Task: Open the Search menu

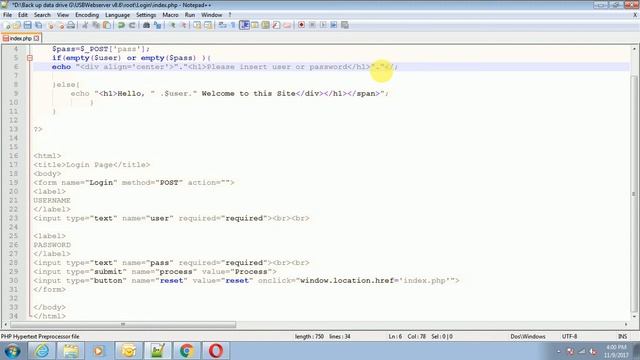Action: click(42, 15)
